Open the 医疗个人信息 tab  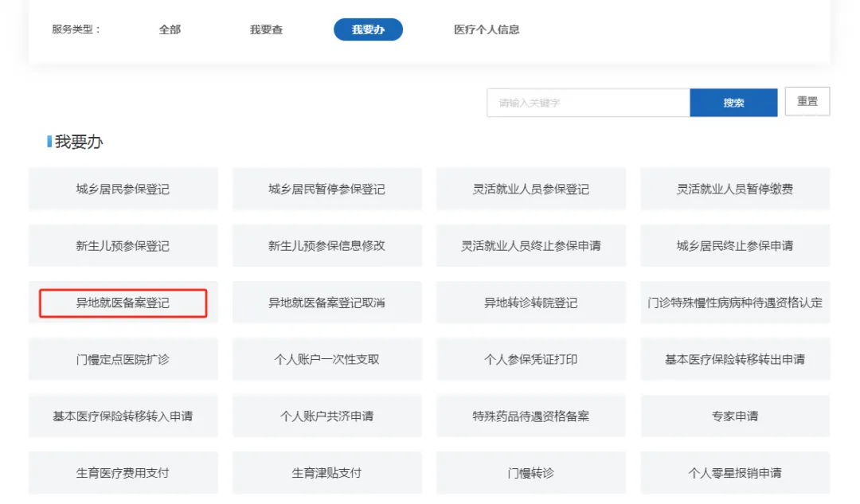(x=487, y=29)
